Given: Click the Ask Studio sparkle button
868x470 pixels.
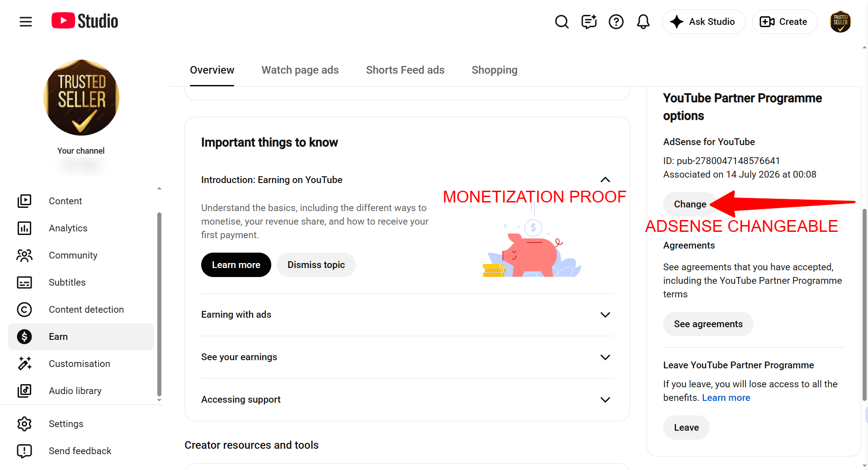Looking at the screenshot, I should 703,22.
